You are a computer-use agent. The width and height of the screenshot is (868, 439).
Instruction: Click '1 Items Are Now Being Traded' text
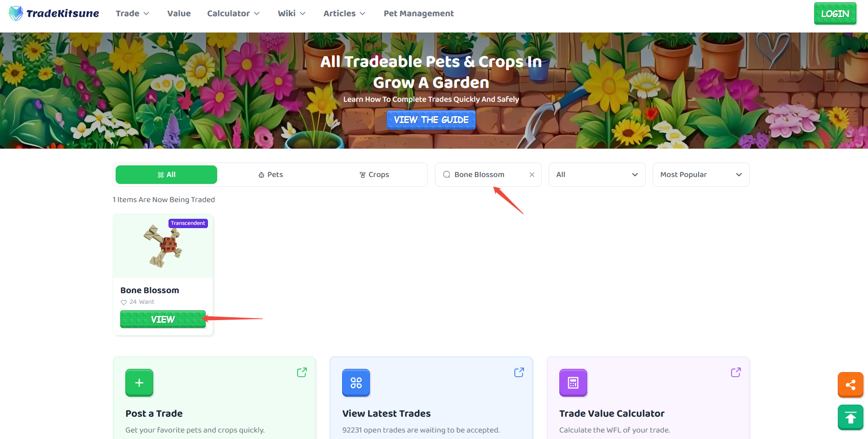click(163, 200)
